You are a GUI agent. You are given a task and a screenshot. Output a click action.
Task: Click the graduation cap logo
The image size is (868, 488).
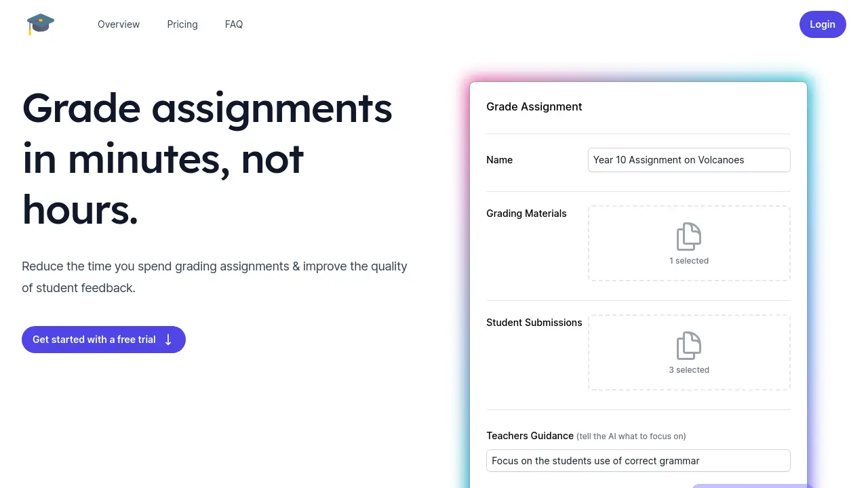pyautogui.click(x=40, y=24)
